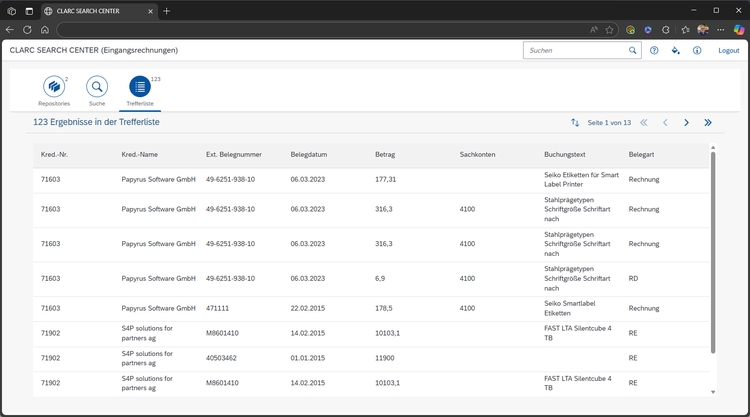
Task: Click the 6,9 amount cell
Action: coord(380,278)
